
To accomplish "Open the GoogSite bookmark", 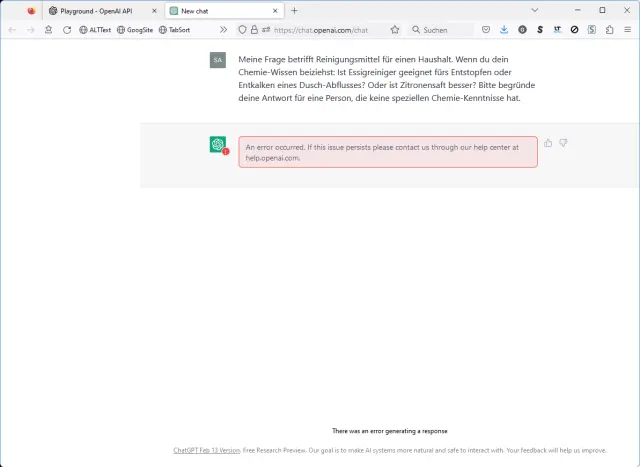I will click(x=135, y=30).
